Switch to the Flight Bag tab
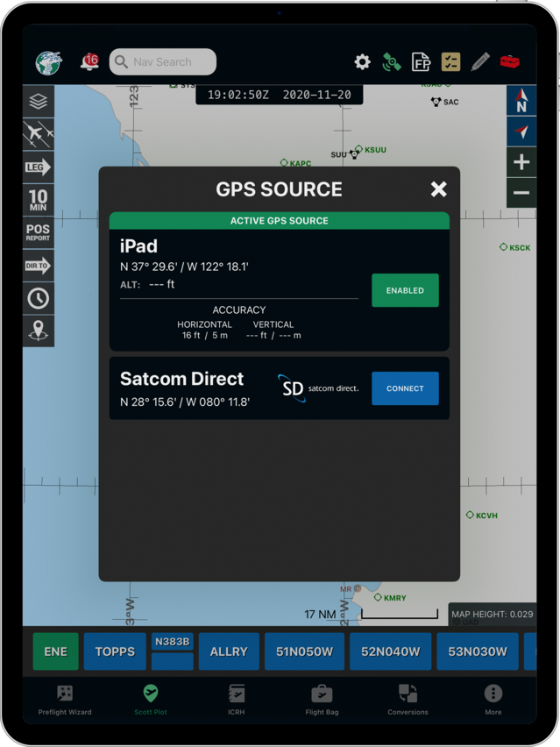The image size is (560, 747). pos(322,699)
